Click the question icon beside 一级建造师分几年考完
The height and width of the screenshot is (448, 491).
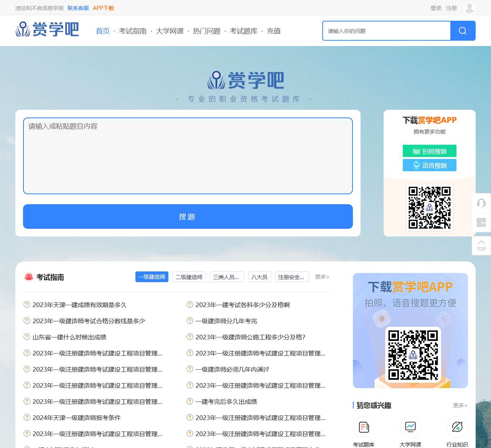pos(190,321)
